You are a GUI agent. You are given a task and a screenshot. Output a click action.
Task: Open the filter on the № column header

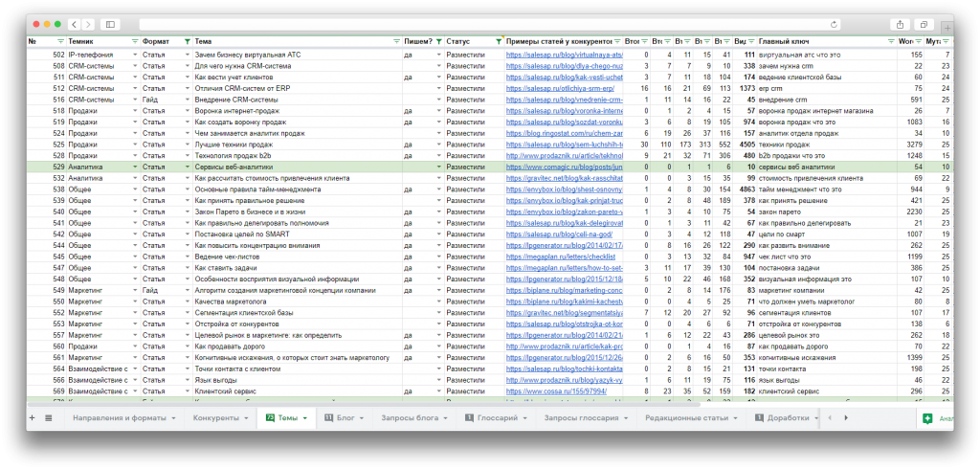(60, 41)
